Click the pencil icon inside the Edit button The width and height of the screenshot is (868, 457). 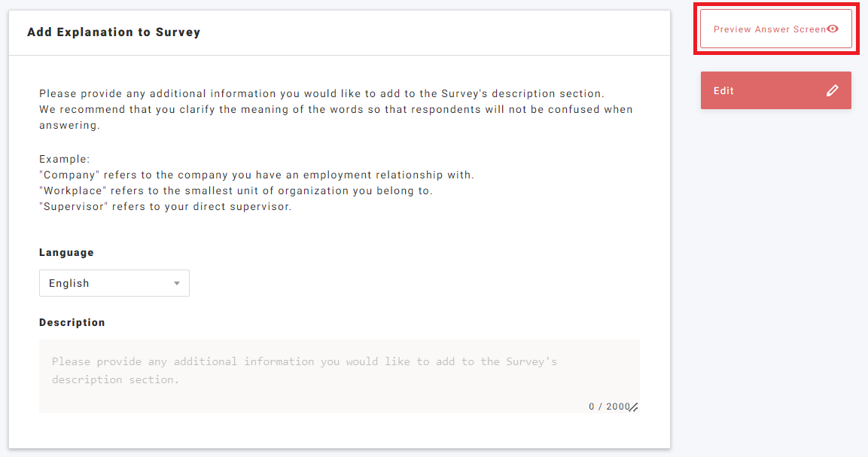point(832,90)
